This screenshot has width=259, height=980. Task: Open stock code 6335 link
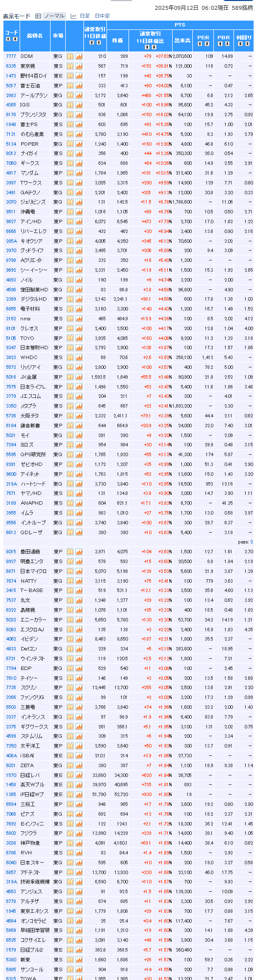(11, 66)
